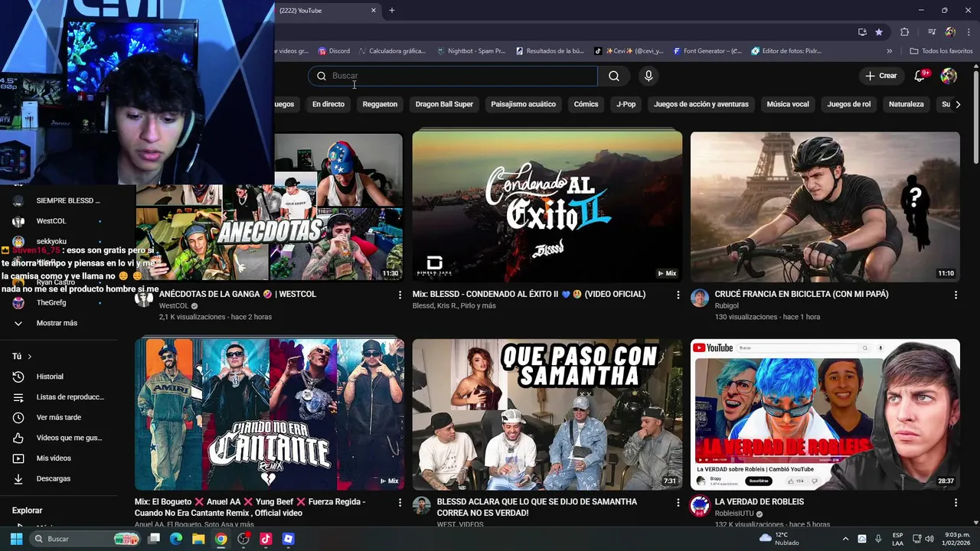Screen dimensions: 980x551
Task: Play Condenado al Éxito II thumbnail
Action: (x=547, y=207)
